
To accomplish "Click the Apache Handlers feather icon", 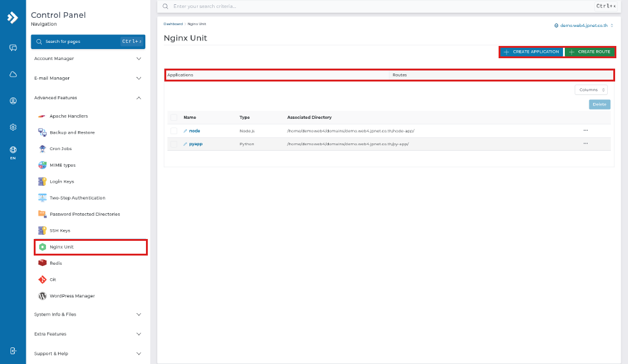I will pos(42,116).
